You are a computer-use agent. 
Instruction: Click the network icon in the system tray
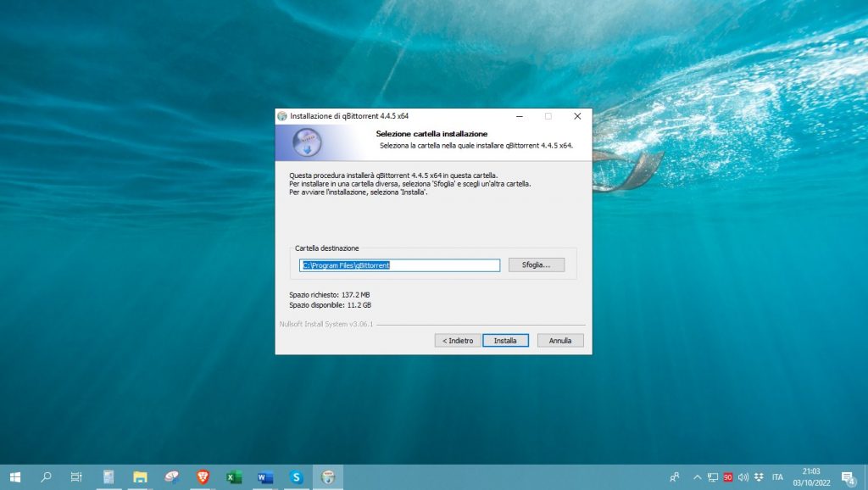point(714,477)
